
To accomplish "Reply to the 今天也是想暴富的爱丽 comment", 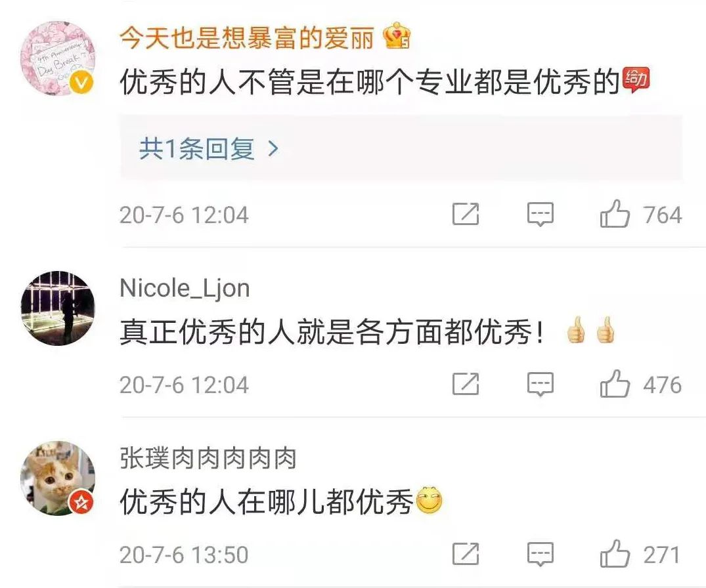I will pos(541,215).
